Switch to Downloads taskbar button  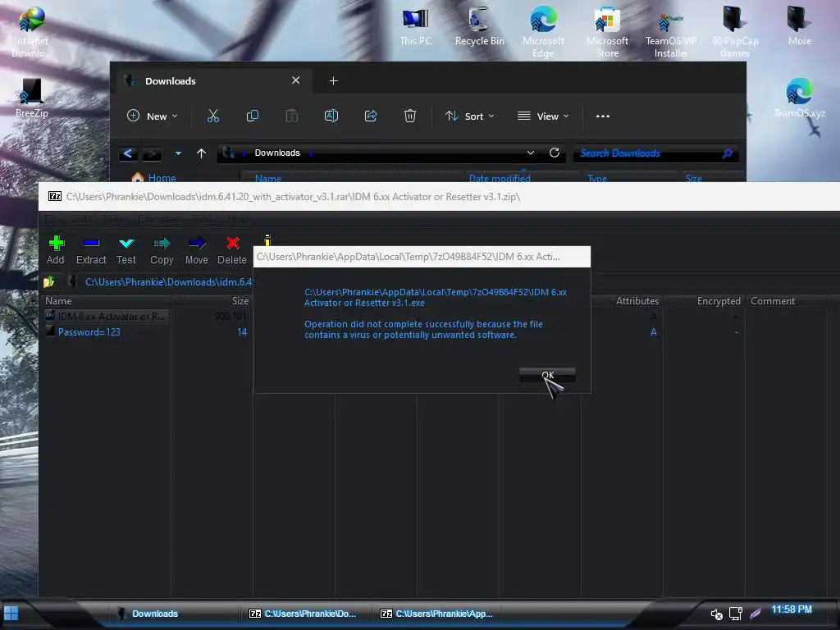click(171, 614)
